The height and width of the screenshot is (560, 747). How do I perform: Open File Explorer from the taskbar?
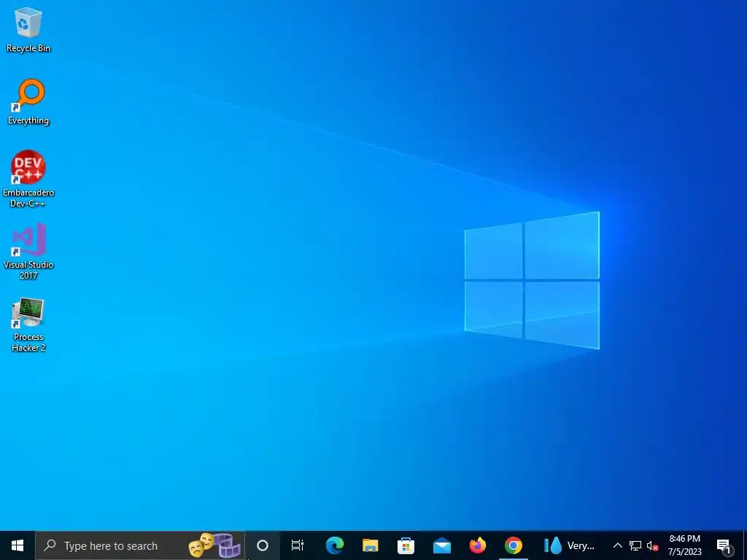tap(370, 545)
